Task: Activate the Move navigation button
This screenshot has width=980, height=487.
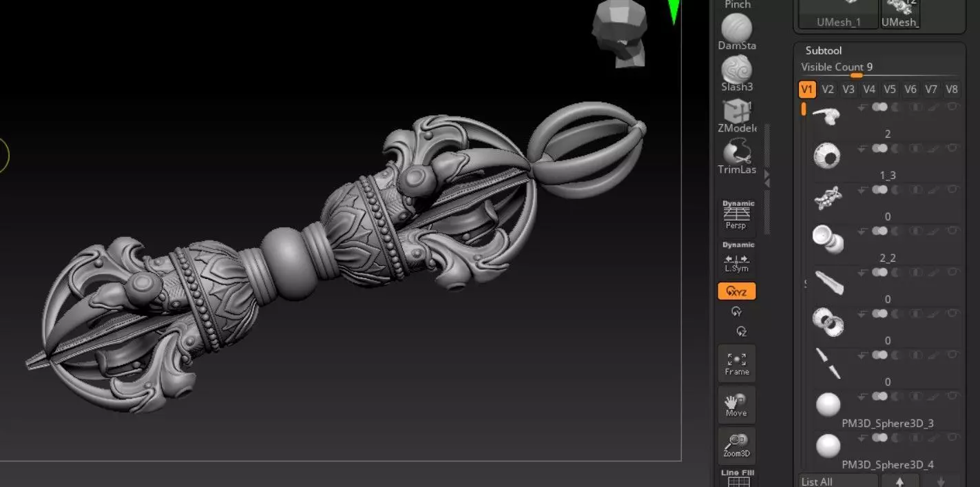Action: [x=737, y=404]
